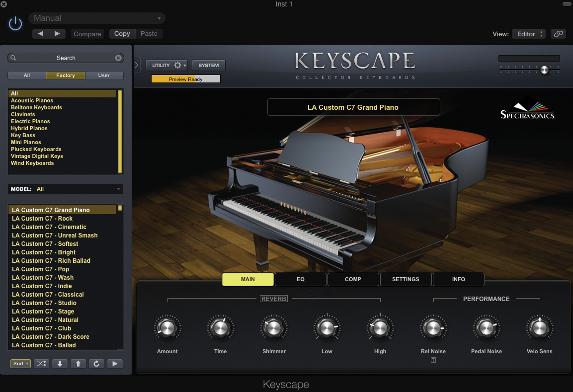Click into the Search field

click(66, 58)
